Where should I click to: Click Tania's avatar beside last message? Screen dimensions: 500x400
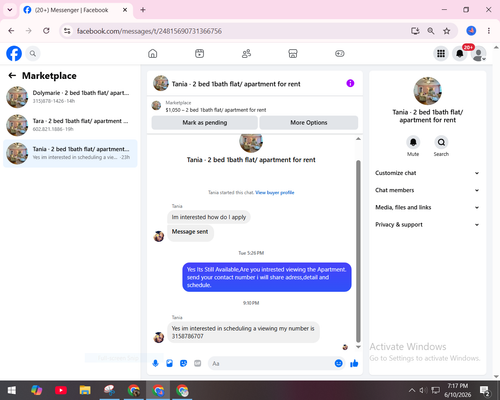(159, 337)
